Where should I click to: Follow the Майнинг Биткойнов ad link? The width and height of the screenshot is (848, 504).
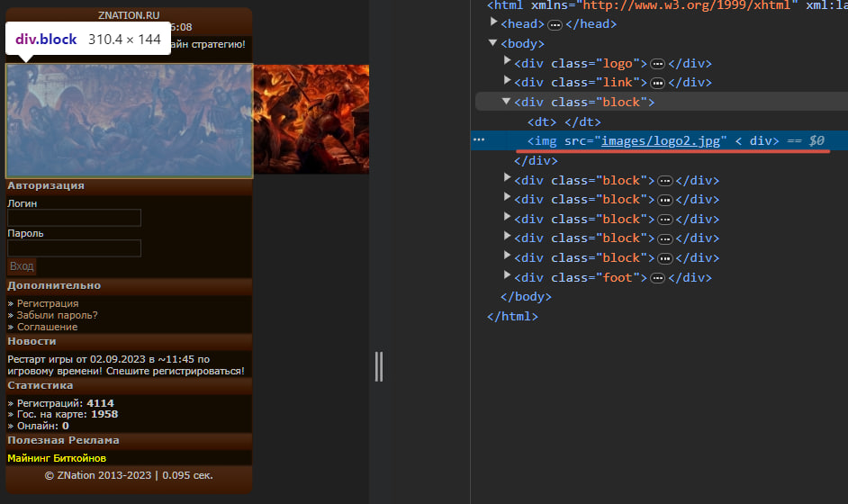tap(56, 458)
